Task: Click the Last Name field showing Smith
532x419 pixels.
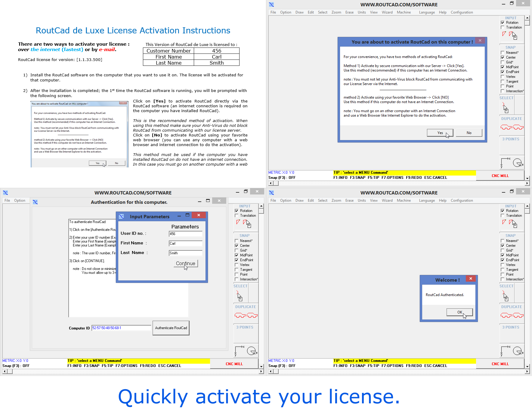Action: click(185, 253)
